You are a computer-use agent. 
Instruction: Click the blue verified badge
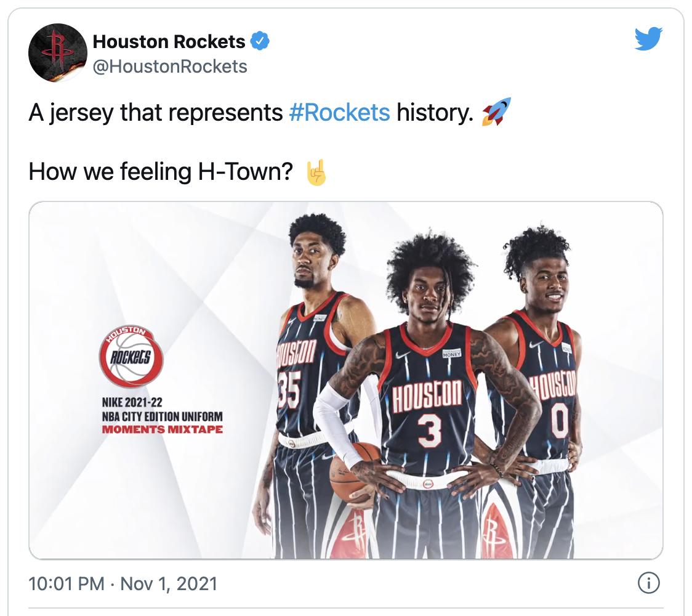260,41
